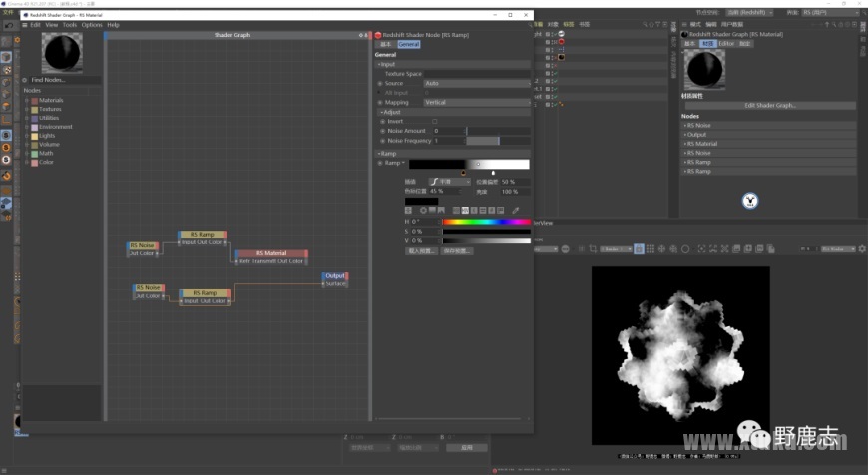Collapse the Input section
This screenshot has width=868, height=475.
[379, 64]
